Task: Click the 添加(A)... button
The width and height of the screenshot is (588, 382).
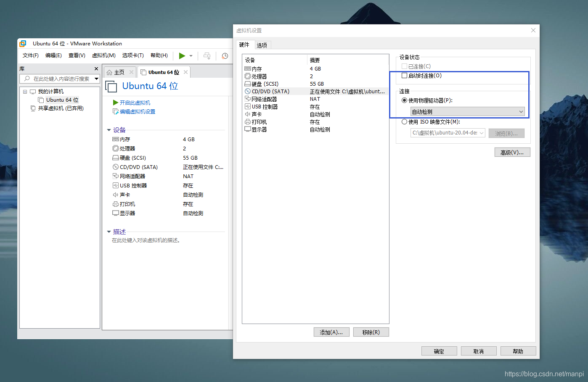Action: click(x=331, y=332)
